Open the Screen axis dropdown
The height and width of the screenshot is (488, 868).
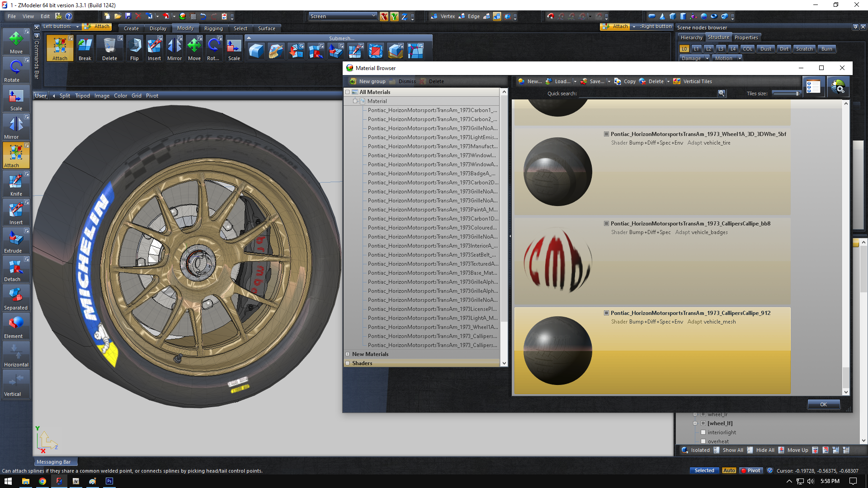coord(343,16)
